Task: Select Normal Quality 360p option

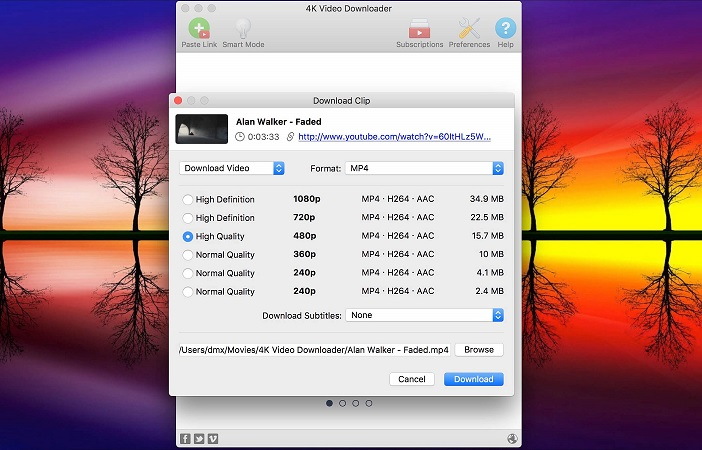Action: click(x=188, y=255)
